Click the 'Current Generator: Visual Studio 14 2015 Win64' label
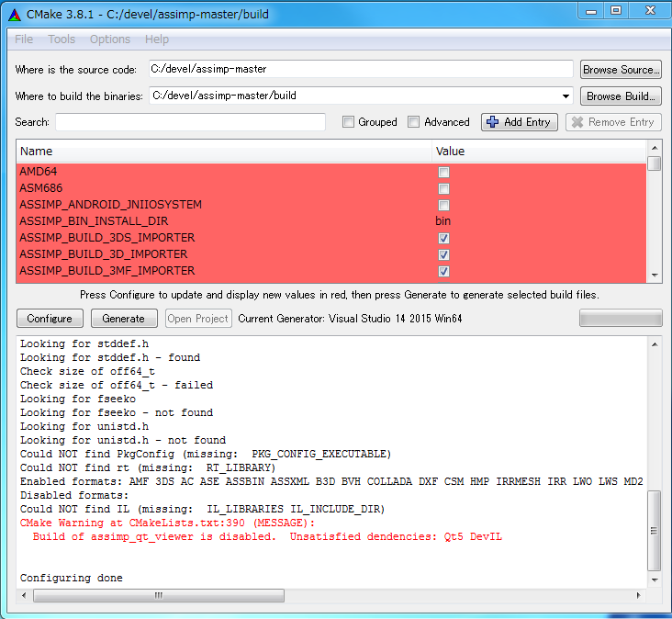Image resolution: width=672 pixels, height=619 pixels. point(350,319)
